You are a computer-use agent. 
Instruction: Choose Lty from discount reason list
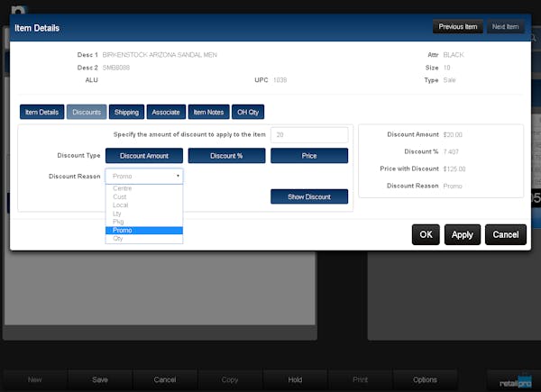click(144, 214)
